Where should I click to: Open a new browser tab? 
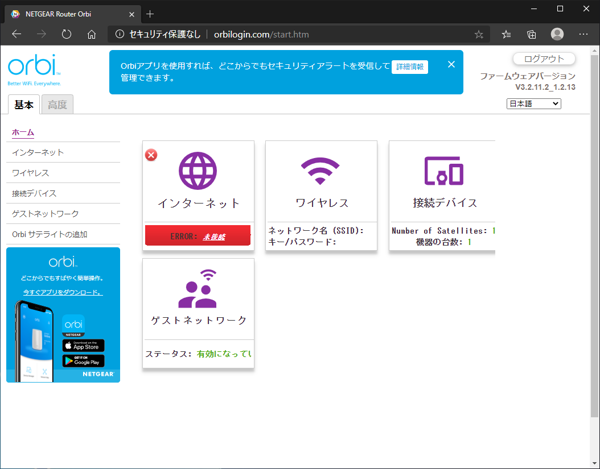tap(150, 14)
